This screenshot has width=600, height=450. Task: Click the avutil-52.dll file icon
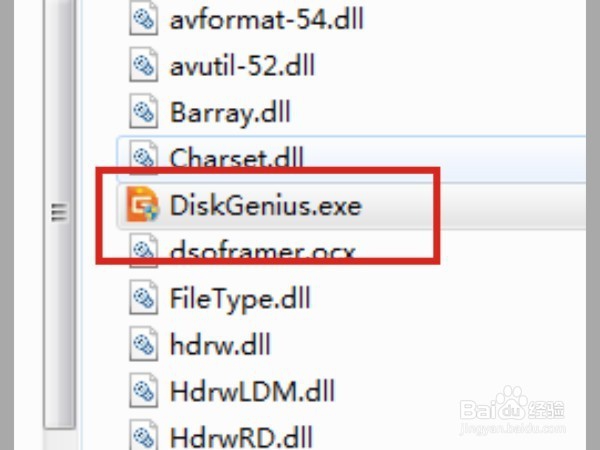(143, 65)
